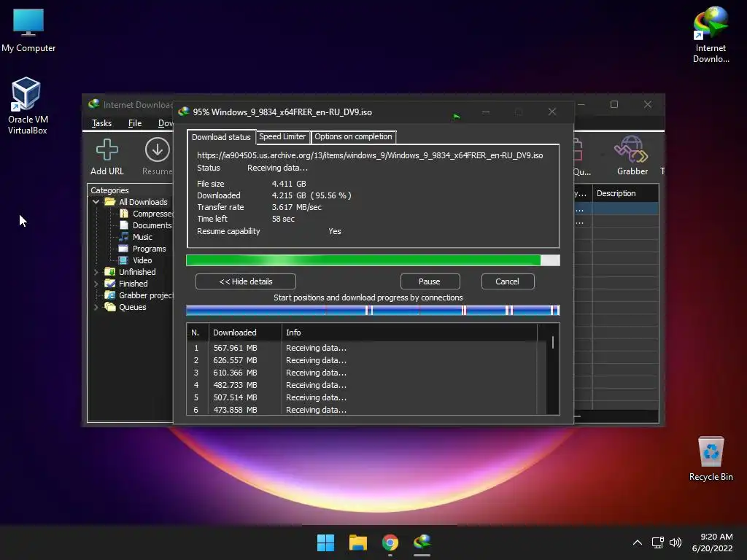747x560 pixels.
Task: Open the Tasks menu
Action: coord(101,123)
